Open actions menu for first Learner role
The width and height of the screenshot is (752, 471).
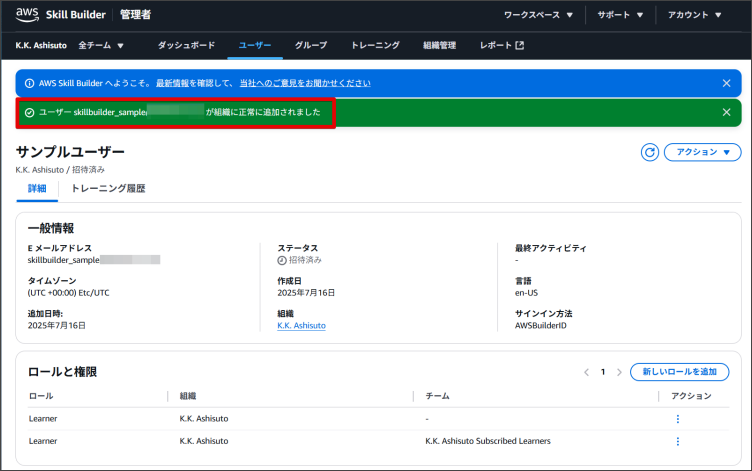(677, 418)
